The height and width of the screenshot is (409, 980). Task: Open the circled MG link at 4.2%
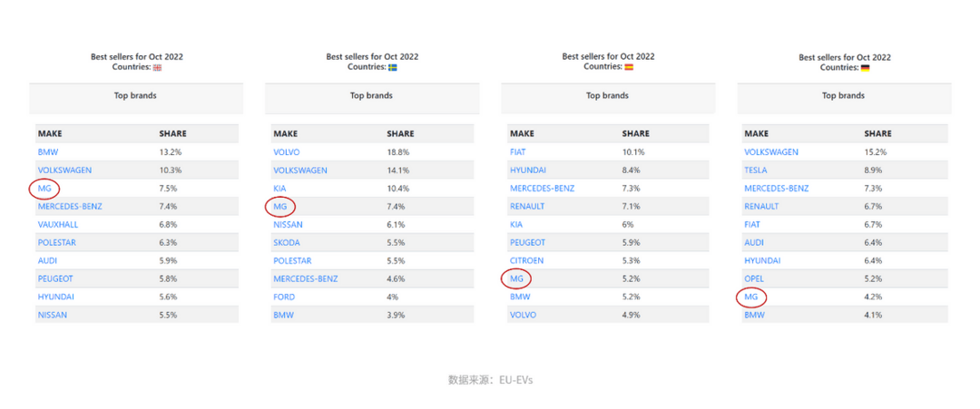(x=751, y=297)
